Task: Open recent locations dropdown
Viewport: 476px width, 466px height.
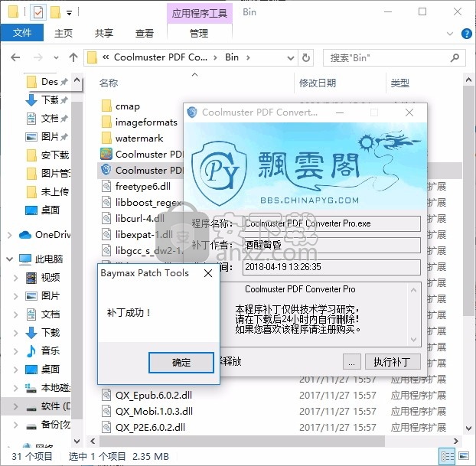Action: point(56,57)
